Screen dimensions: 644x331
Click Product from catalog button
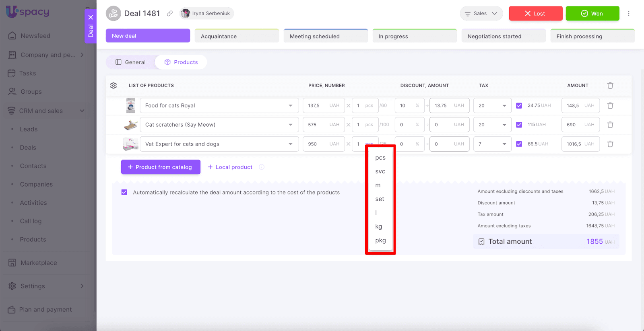tap(161, 167)
